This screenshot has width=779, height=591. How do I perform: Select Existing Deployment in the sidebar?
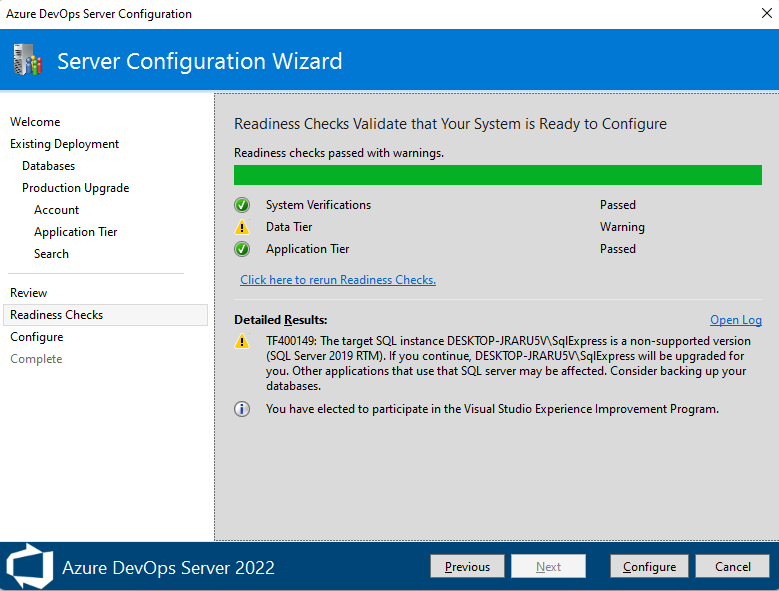[65, 144]
